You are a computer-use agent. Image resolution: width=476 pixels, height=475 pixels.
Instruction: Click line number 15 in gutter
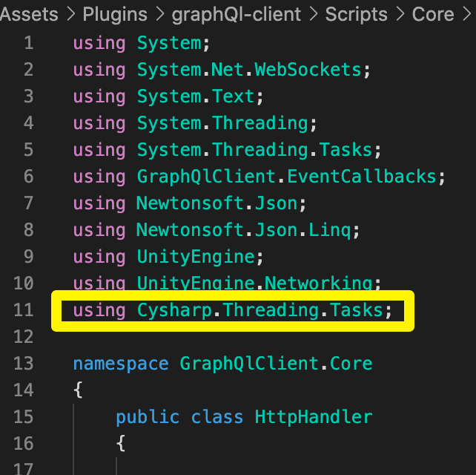(24, 417)
